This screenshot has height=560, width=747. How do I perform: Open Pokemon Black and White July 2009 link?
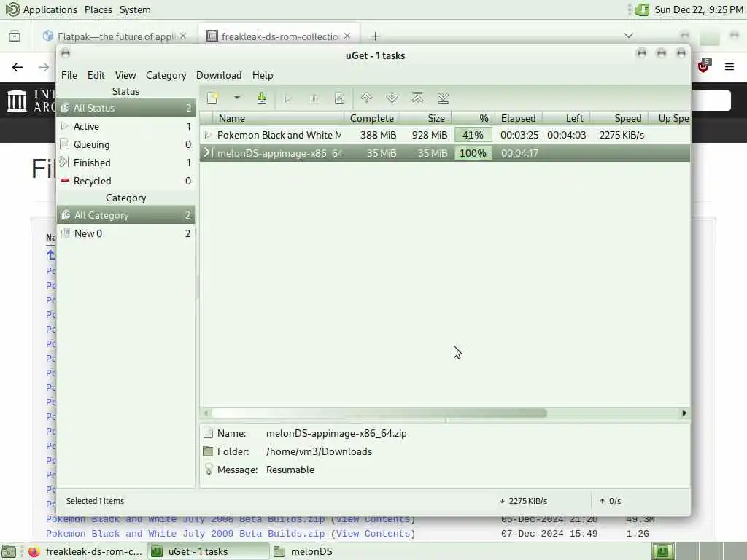(x=185, y=533)
